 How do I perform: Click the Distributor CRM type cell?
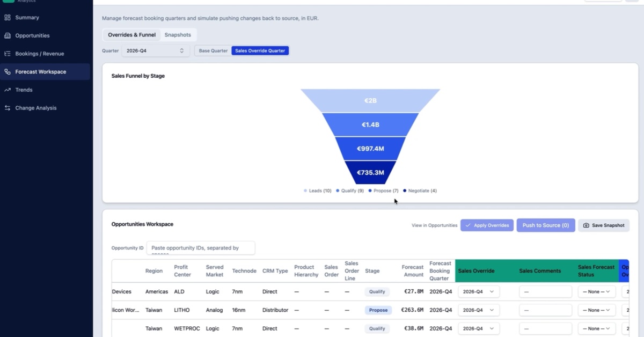275,310
